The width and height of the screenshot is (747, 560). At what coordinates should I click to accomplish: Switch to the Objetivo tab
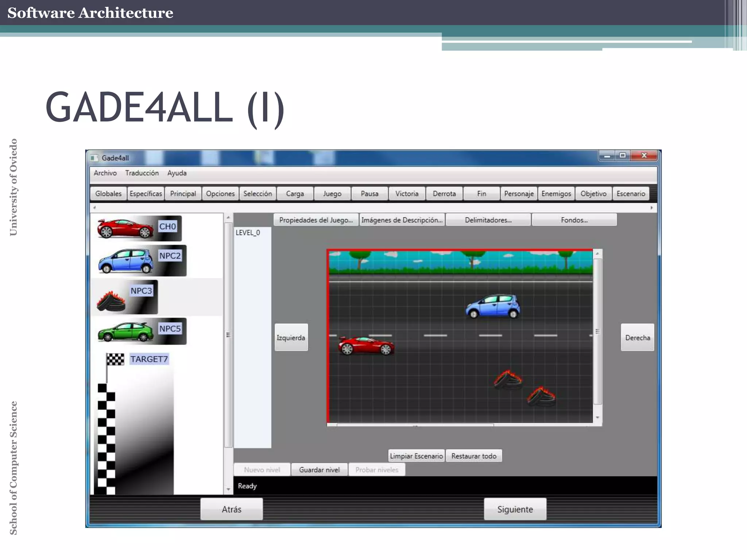point(593,194)
